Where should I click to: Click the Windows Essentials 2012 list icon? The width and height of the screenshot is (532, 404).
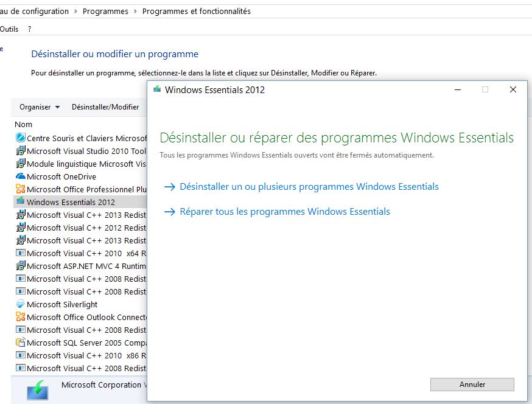[x=20, y=201]
